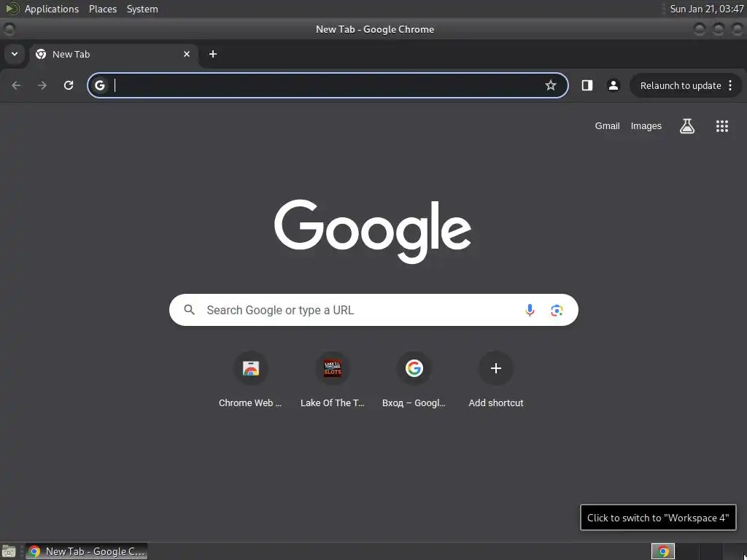Open the Images link
The image size is (747, 560).
pyautogui.click(x=646, y=125)
